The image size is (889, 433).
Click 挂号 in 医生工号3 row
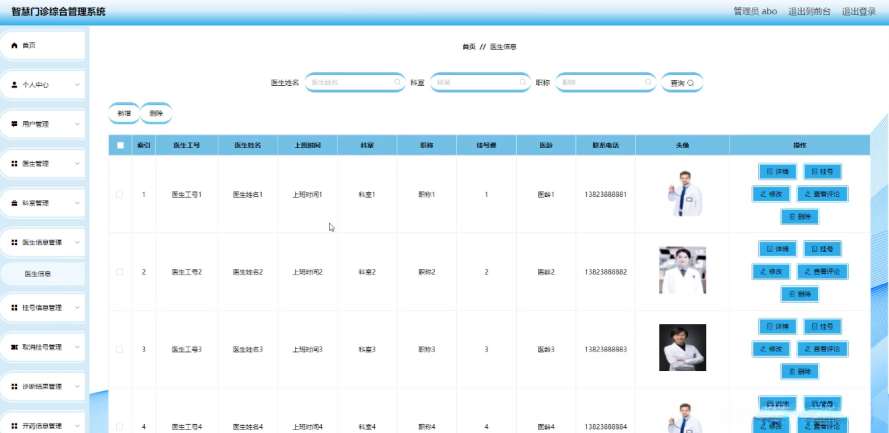tap(822, 326)
